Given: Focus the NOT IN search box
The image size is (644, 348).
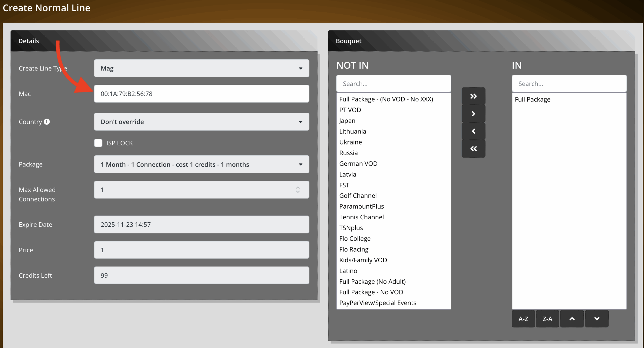Looking at the screenshot, I should point(393,84).
